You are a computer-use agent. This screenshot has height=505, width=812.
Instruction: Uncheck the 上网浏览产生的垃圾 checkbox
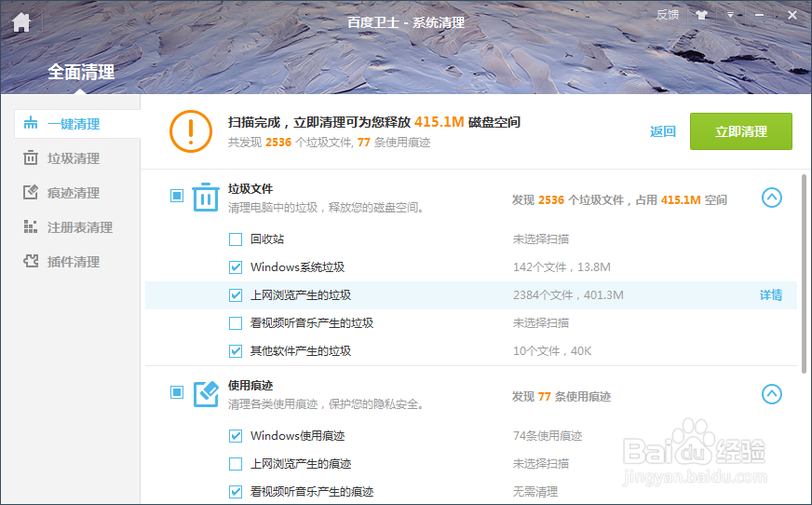(x=235, y=295)
